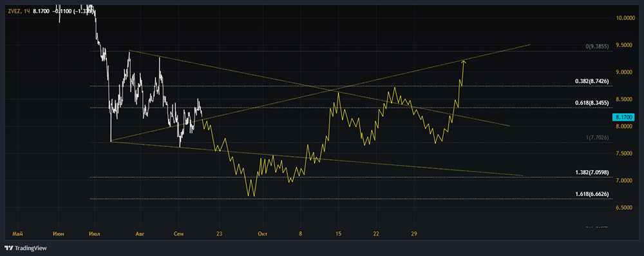
Task: Select the cyan 8.1700 current price tag
Action: [623, 117]
